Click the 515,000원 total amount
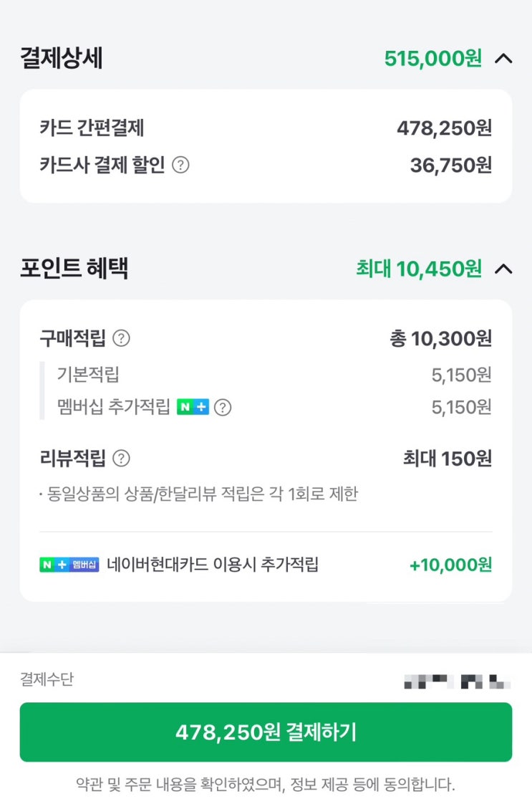 (x=432, y=59)
